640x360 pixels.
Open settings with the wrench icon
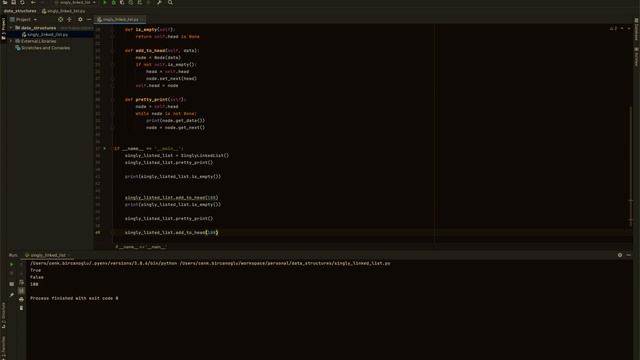(x=159, y=2)
